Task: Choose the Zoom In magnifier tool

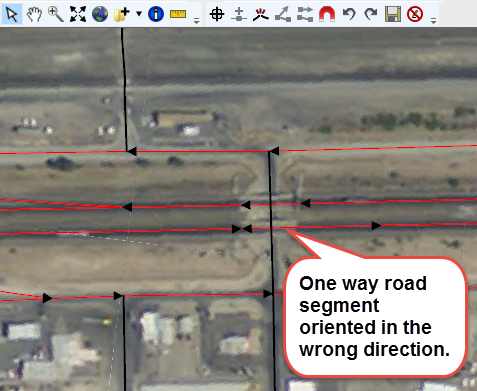Action: [56, 14]
